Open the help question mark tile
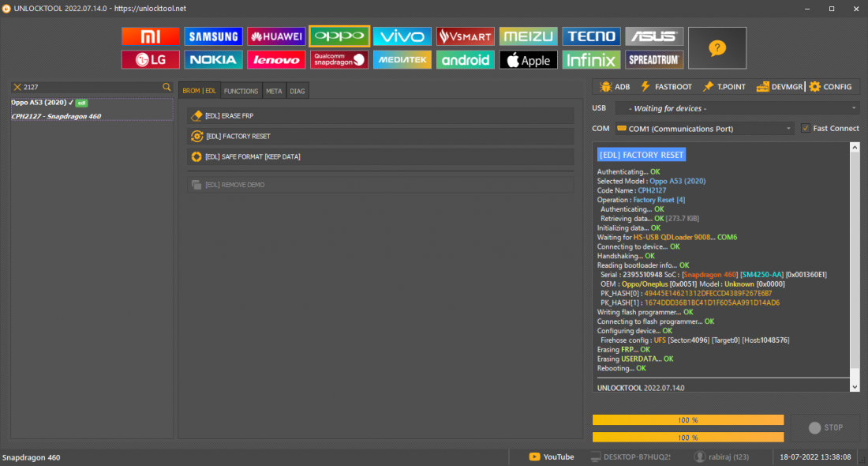This screenshot has height=466, width=868. 717,48
